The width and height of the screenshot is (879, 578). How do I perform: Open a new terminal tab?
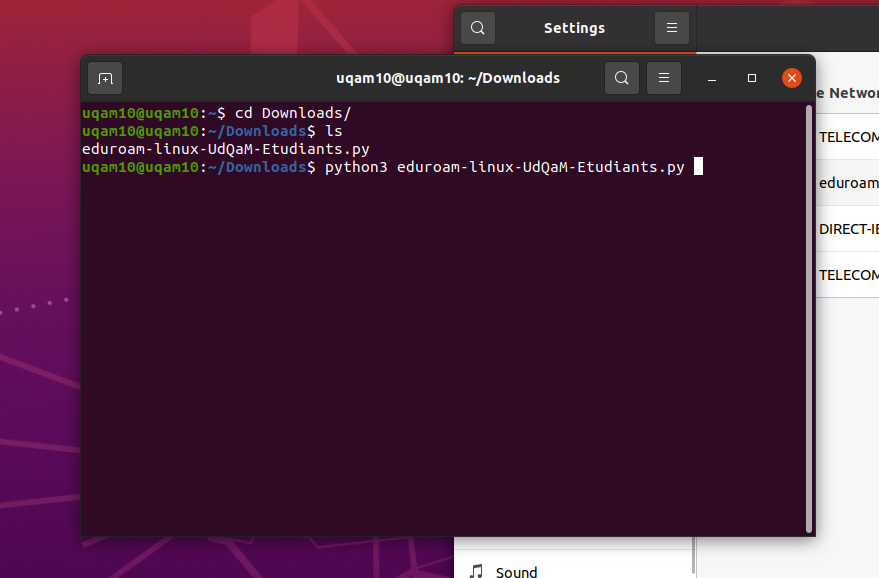coord(105,78)
